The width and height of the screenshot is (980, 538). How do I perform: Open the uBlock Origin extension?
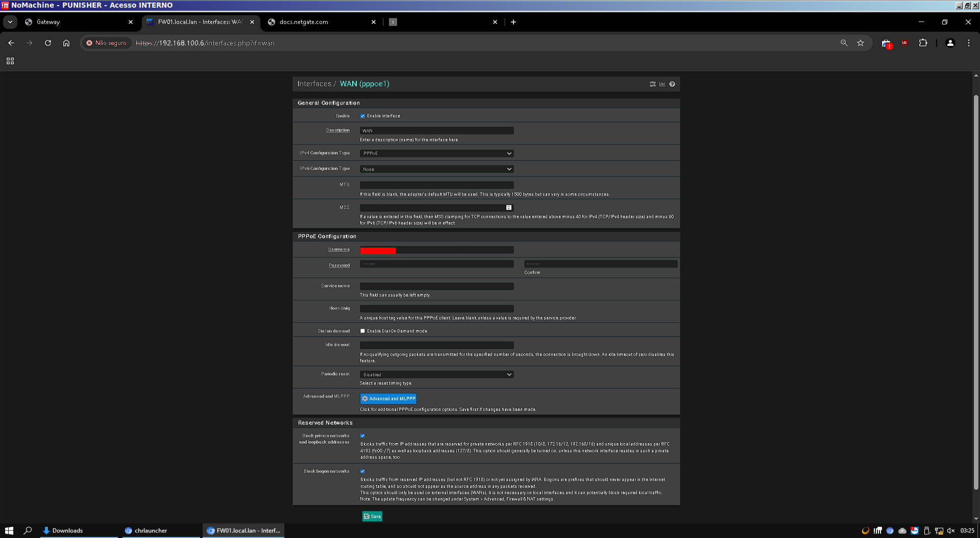click(x=904, y=43)
